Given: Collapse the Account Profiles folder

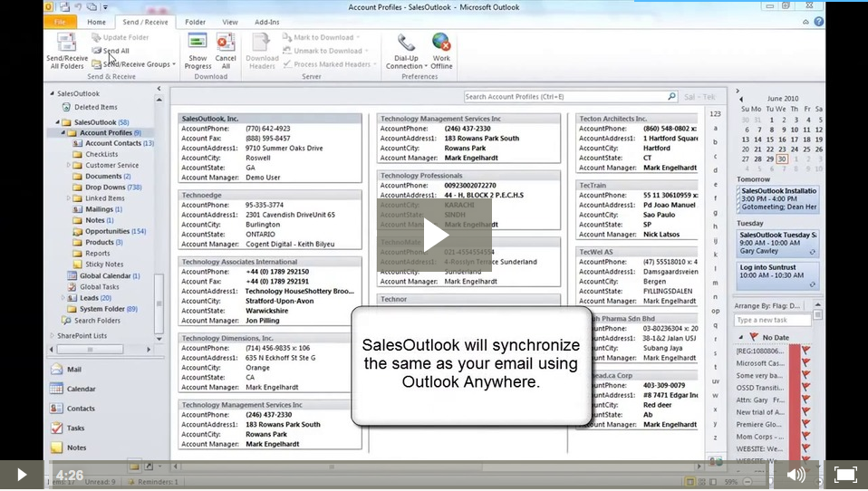Looking at the screenshot, I should (63, 133).
